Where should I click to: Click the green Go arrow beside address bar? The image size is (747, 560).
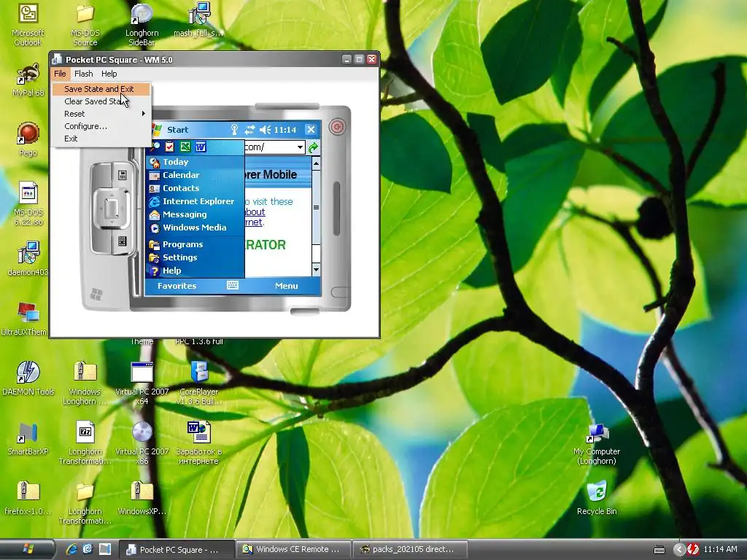click(x=313, y=147)
